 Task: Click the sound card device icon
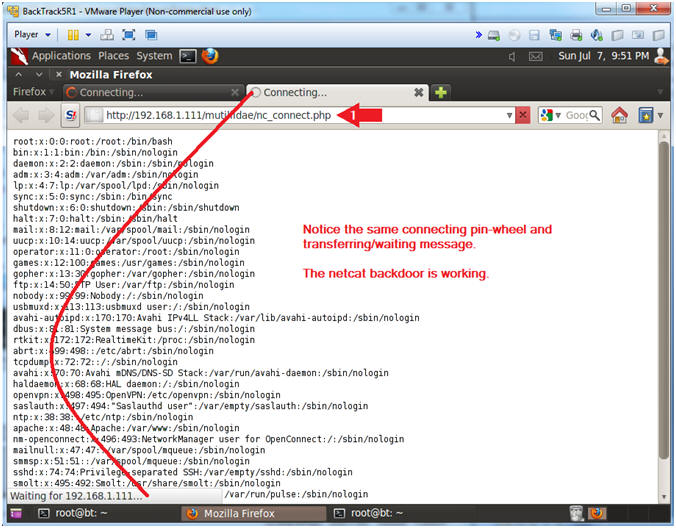pyautogui.click(x=597, y=35)
